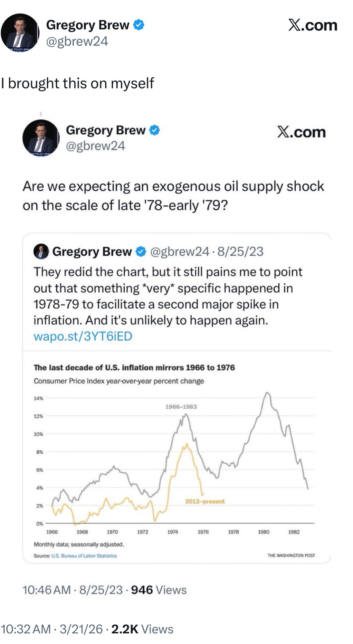
Task: Open the U.S. Bureau of Labor Statistics source
Action: tap(84, 556)
